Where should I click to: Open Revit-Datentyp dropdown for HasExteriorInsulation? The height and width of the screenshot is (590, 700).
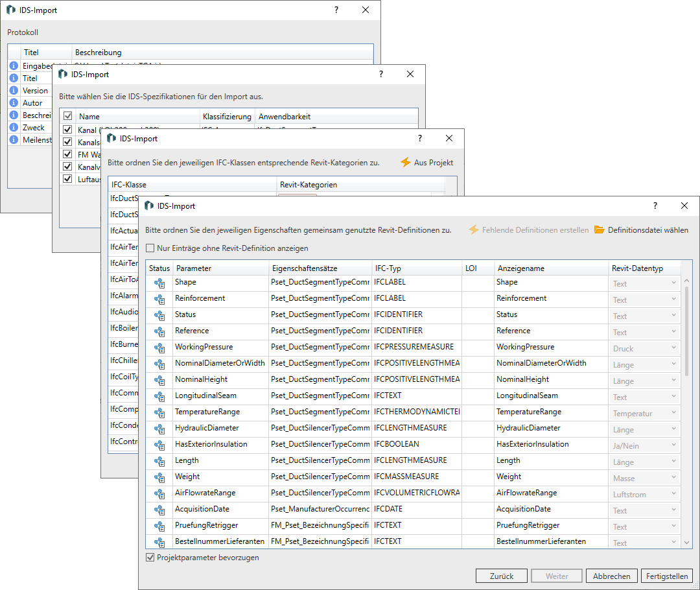[644, 445]
